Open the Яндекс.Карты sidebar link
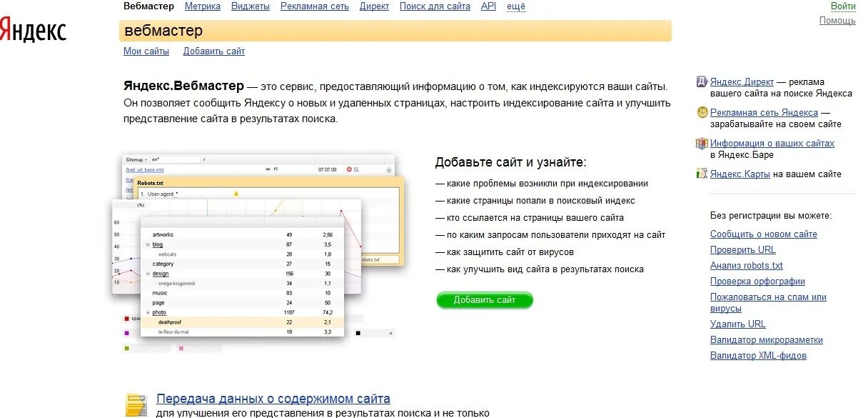This screenshot has height=418, width=868. 740,174
